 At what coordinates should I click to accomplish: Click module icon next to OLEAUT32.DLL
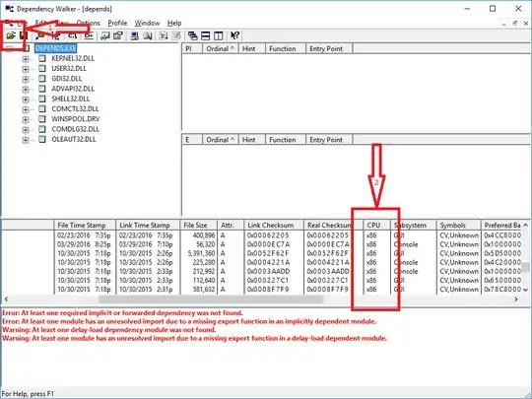tap(42, 140)
